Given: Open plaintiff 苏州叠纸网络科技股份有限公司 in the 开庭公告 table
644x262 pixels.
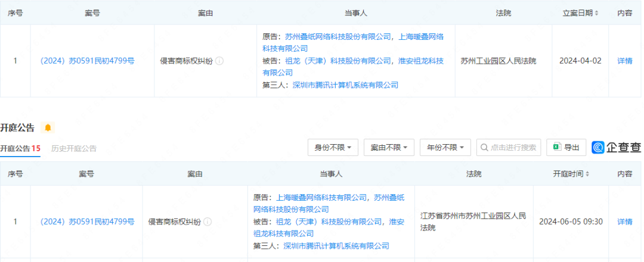Looking at the screenshot, I should tap(329, 204).
